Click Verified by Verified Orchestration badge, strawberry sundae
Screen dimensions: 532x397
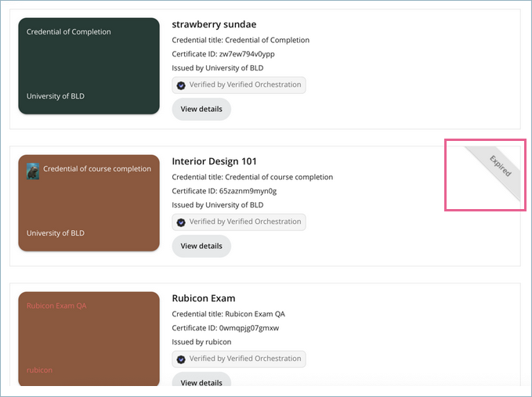click(239, 85)
